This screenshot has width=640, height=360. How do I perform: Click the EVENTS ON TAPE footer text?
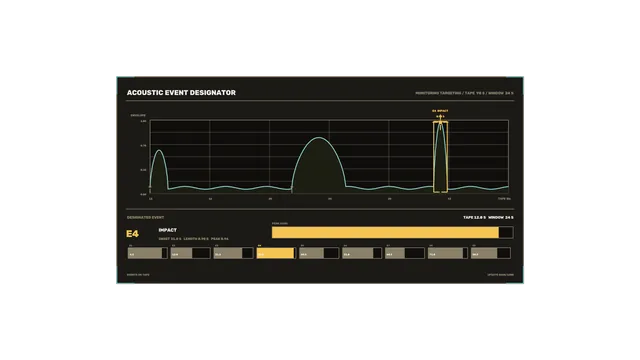138,275
